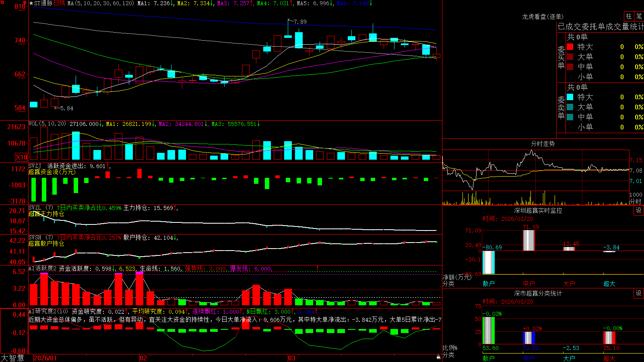Image resolution: width=644 pixels, height=362 pixels.
Task: Click the 时间: 2026/03/20 label in 深圳超赢实时监控
Action: (x=508, y=219)
